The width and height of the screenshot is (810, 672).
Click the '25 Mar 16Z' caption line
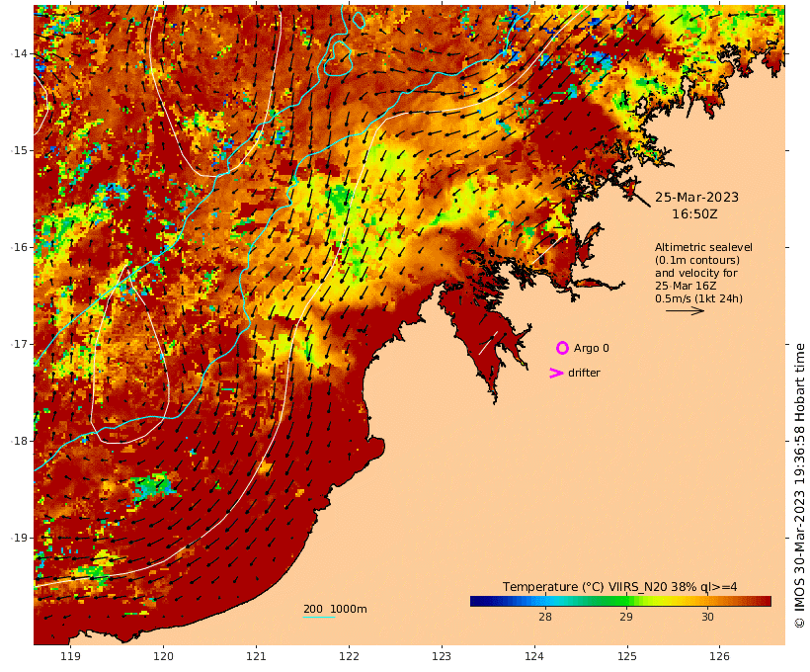click(686, 286)
